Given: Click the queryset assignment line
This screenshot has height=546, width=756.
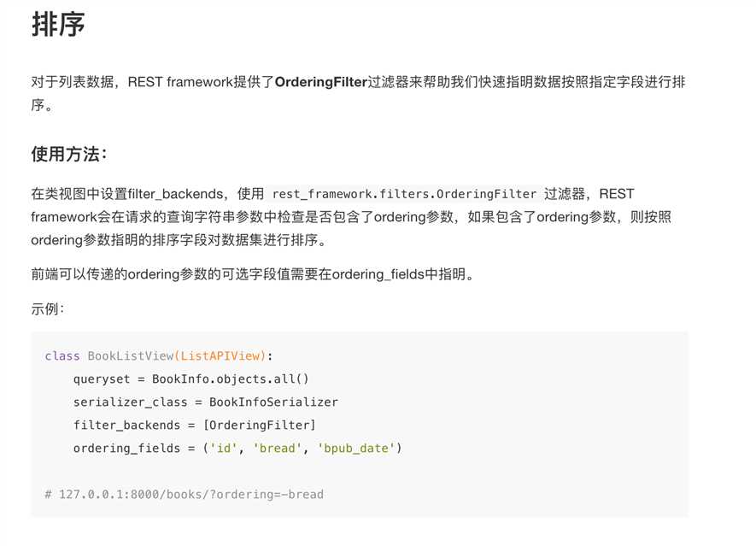Looking at the screenshot, I should [191, 379].
